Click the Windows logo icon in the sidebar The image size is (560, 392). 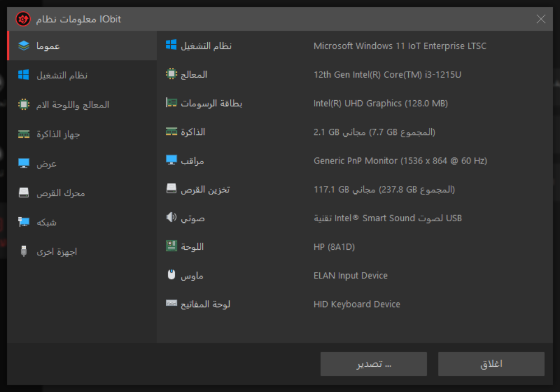click(24, 75)
